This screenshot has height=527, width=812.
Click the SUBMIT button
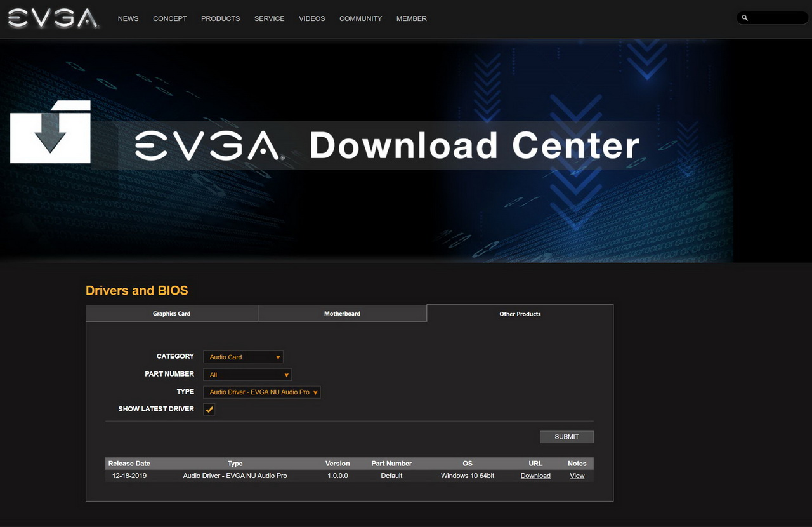click(566, 437)
